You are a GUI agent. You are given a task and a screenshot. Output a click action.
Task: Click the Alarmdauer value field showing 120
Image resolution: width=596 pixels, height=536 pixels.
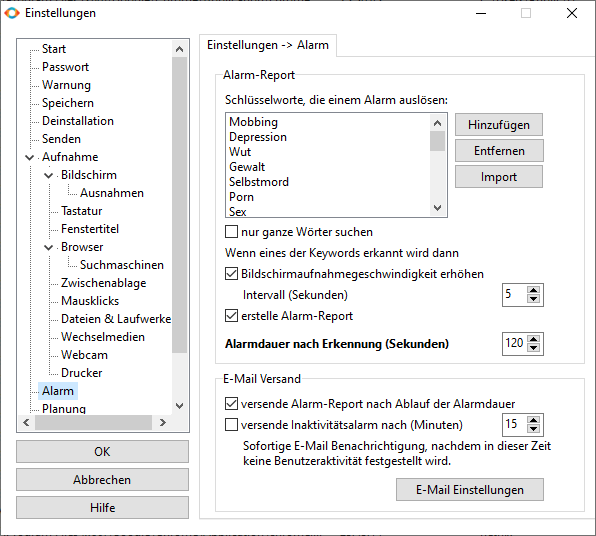click(515, 344)
